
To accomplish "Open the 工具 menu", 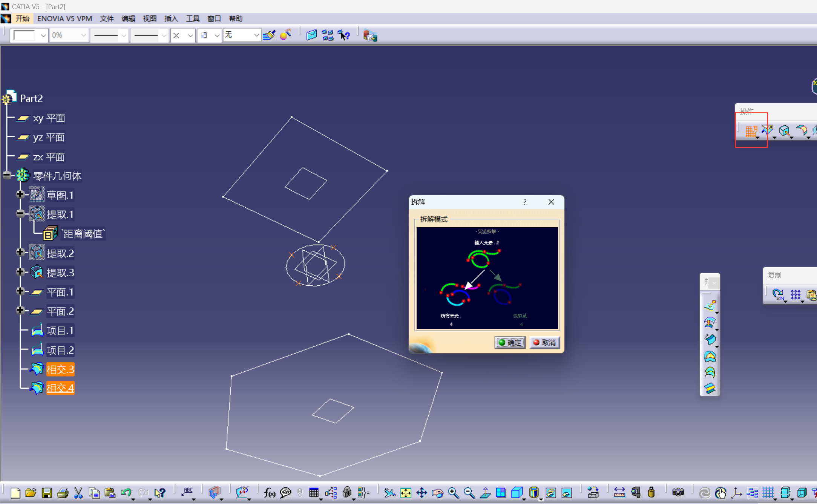I will [x=192, y=18].
